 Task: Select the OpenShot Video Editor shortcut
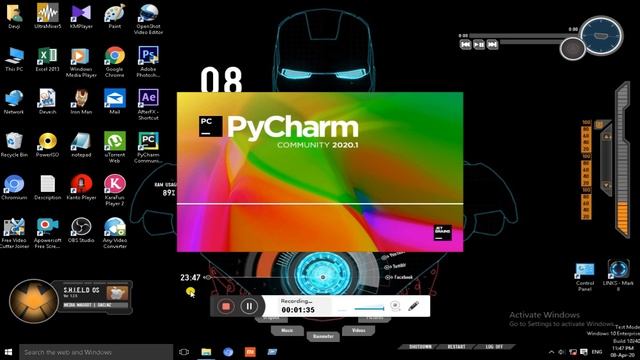pyautogui.click(x=148, y=19)
